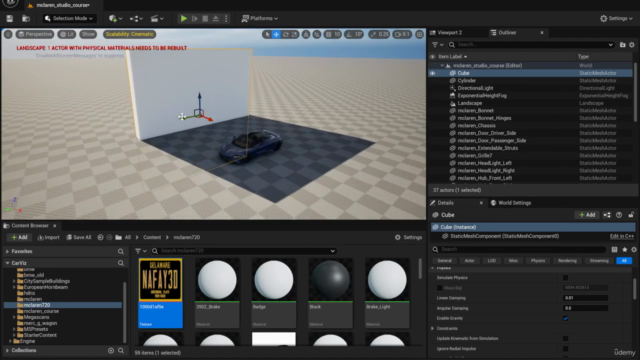This screenshot has width=640, height=360.
Task: Activate the Translate tool in viewport toolbar
Action: (x=276, y=34)
